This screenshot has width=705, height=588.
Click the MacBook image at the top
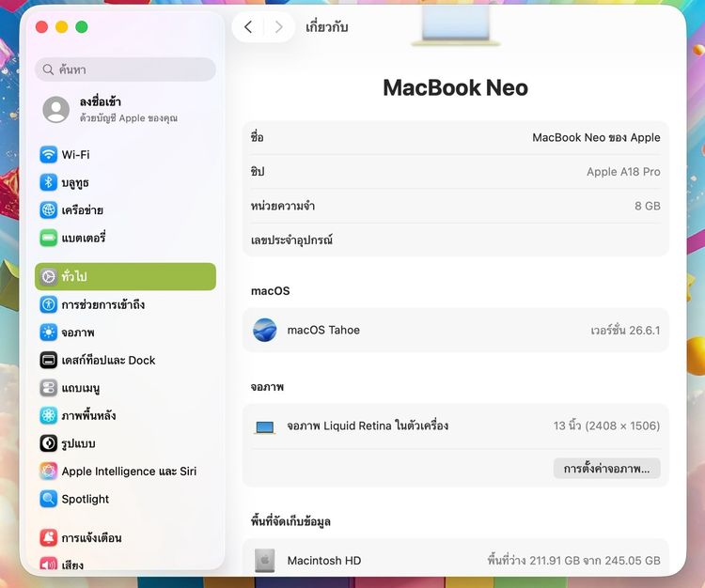click(456, 27)
